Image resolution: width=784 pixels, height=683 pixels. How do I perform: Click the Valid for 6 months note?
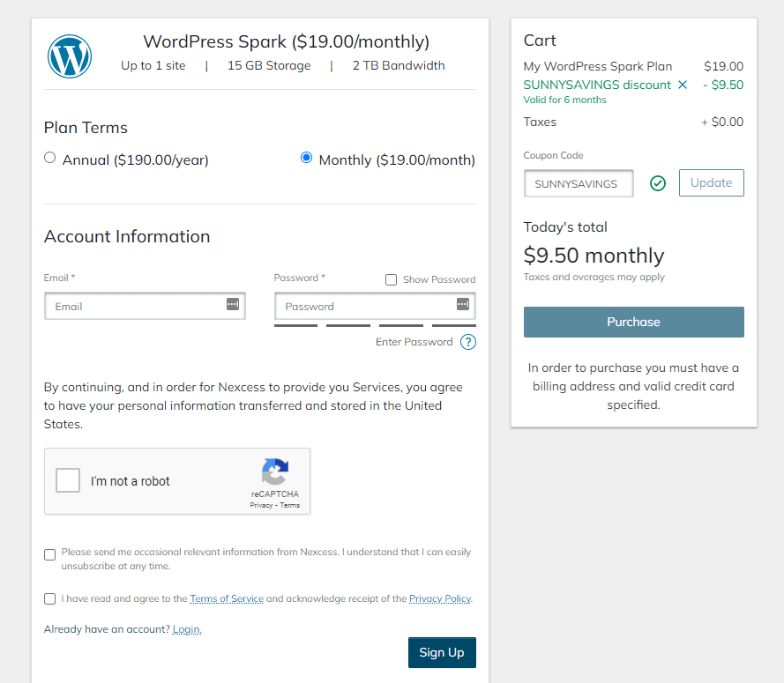click(x=564, y=100)
